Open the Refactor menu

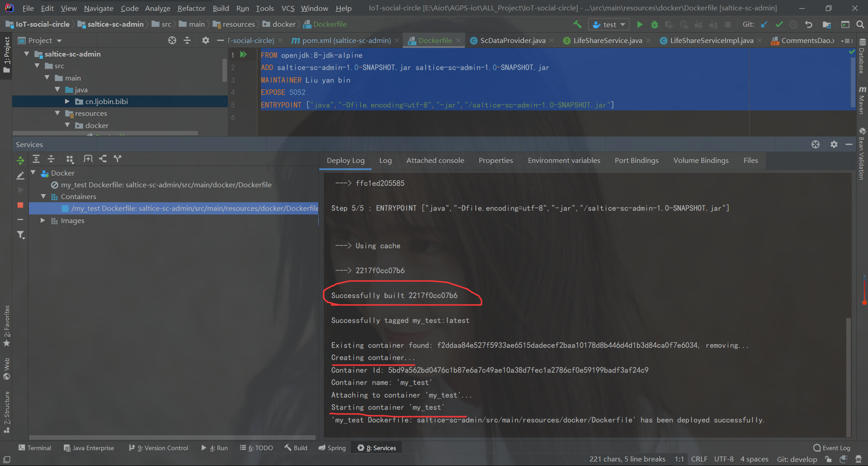tap(191, 8)
